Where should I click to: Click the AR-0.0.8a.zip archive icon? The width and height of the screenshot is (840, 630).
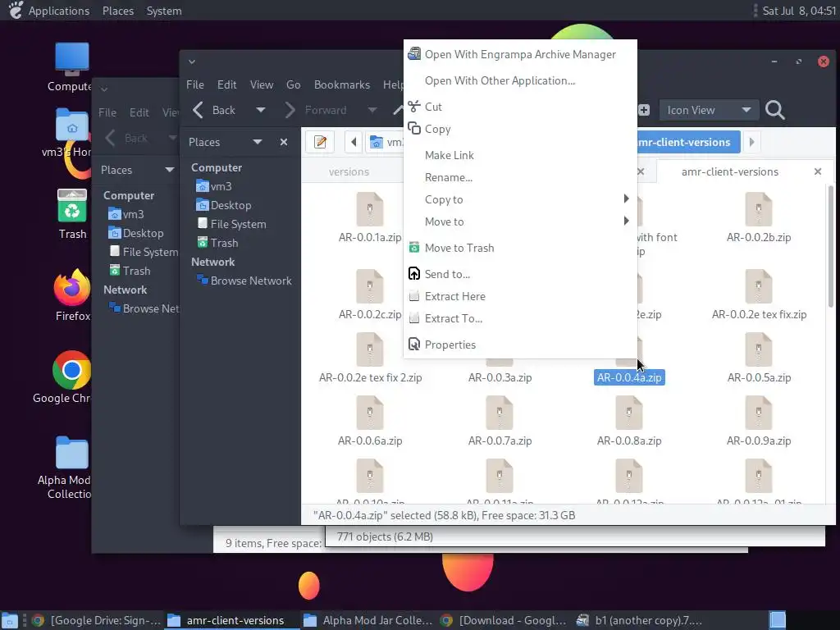[629, 413]
